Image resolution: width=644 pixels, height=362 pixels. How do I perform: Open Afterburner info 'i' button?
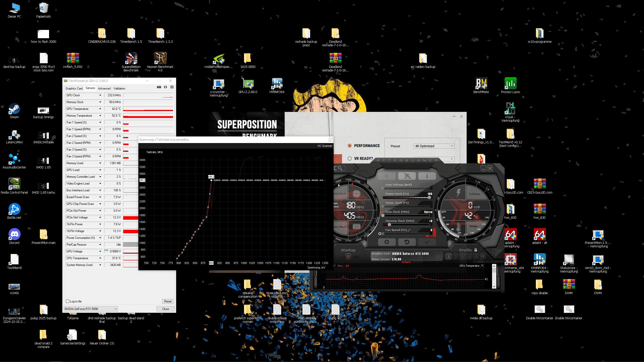pyautogui.click(x=427, y=176)
